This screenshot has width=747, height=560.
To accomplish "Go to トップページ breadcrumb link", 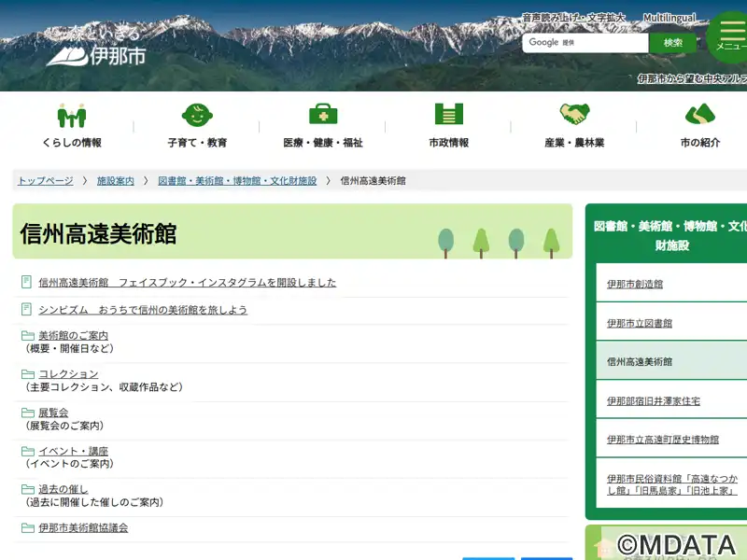I will click(x=45, y=181).
